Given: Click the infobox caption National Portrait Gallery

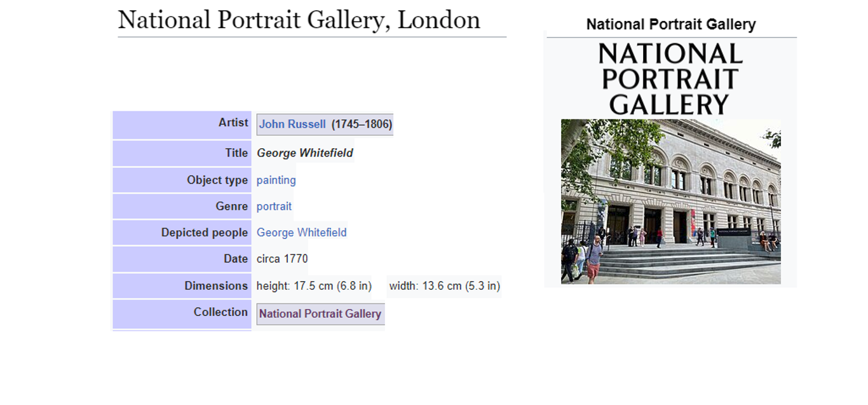Looking at the screenshot, I should (671, 25).
